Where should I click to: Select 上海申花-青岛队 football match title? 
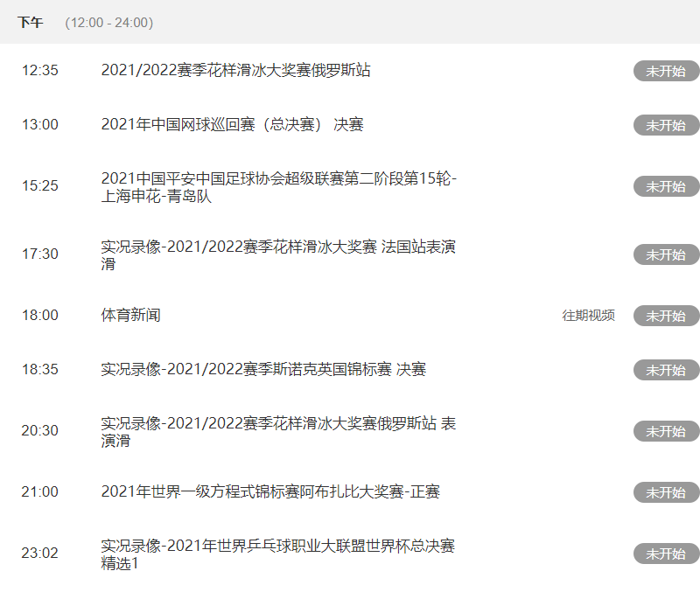click(x=278, y=187)
